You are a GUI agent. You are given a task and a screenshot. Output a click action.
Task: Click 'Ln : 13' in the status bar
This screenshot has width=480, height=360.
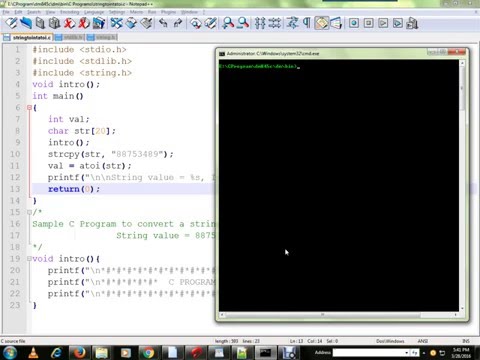click(x=296, y=341)
